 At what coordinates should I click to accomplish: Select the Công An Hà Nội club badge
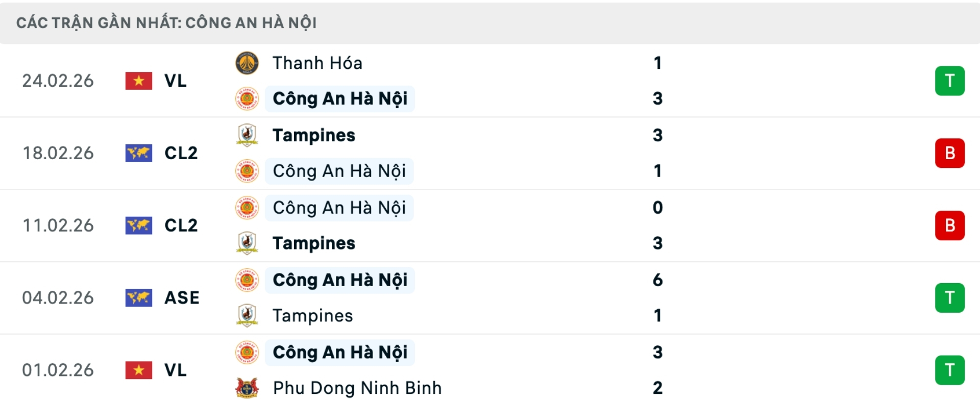tap(247, 99)
